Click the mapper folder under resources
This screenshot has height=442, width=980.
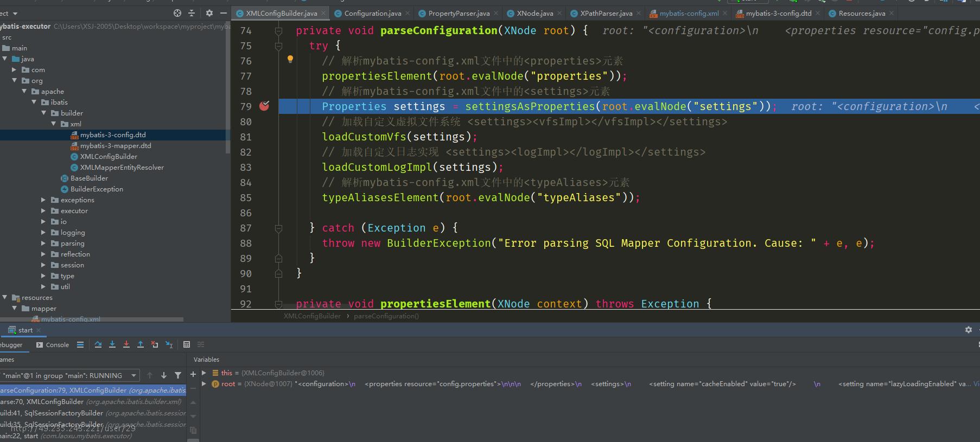tap(43, 308)
